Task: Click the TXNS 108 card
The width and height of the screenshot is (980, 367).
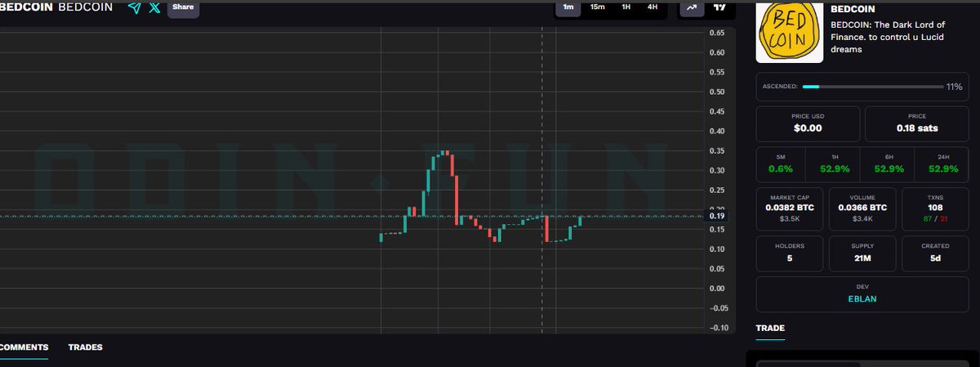Action: click(935, 208)
